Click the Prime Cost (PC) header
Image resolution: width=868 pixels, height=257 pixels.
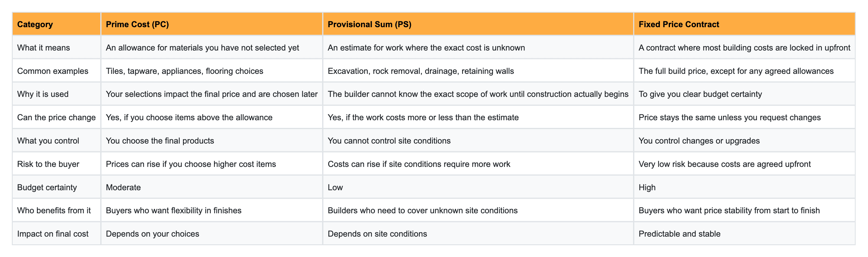click(137, 24)
